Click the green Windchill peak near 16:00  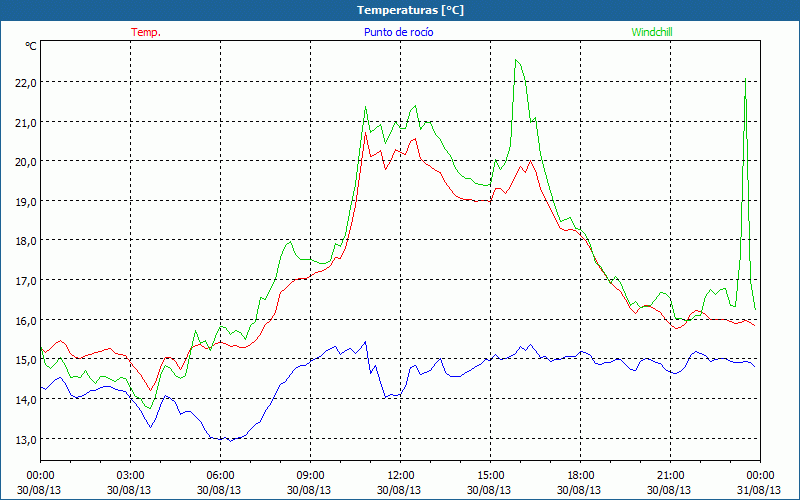[x=516, y=60]
